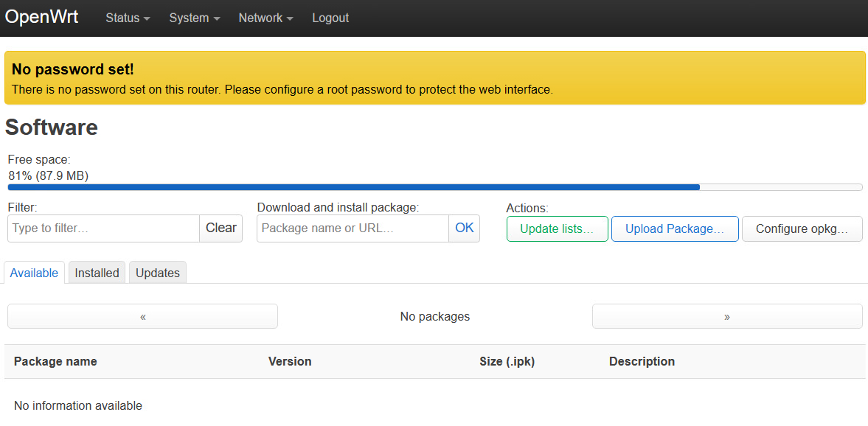Go to next page of packages
This screenshot has width=868, height=426.
(726, 316)
